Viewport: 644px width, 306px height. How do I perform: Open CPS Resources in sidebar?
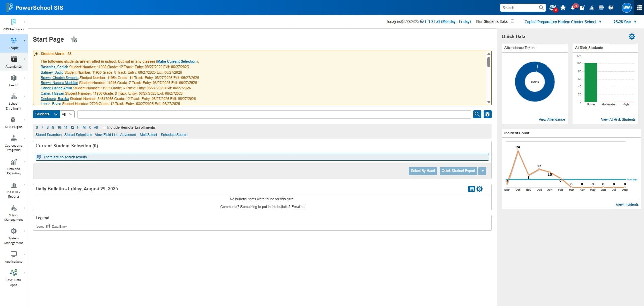click(14, 25)
